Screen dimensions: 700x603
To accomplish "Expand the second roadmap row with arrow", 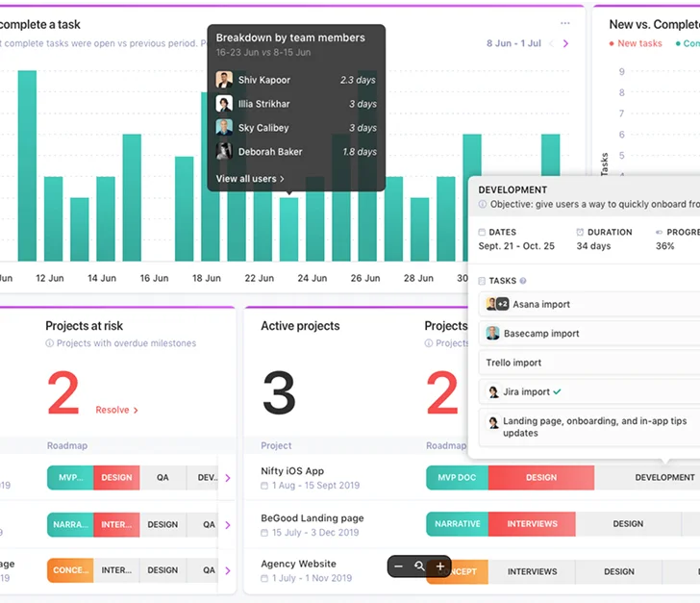I will point(228,525).
